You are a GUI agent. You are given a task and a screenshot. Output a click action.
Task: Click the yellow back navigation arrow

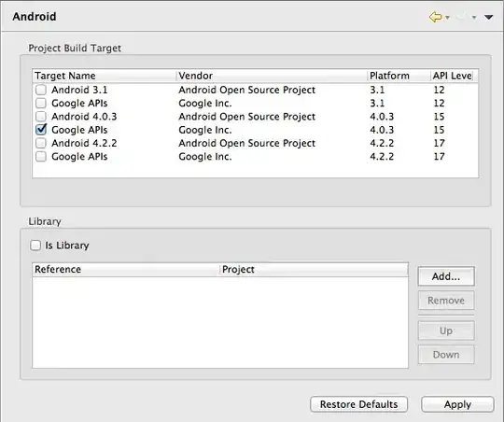(x=436, y=17)
